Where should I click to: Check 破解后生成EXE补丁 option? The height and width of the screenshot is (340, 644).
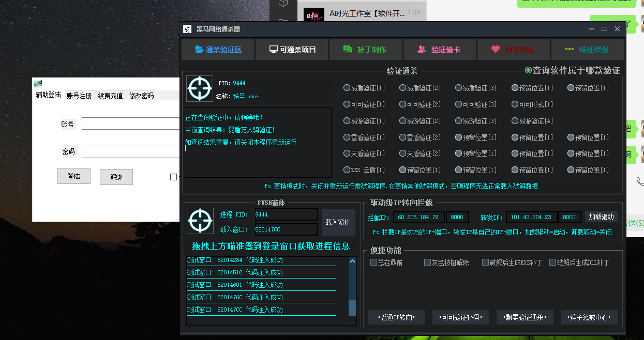485,262
